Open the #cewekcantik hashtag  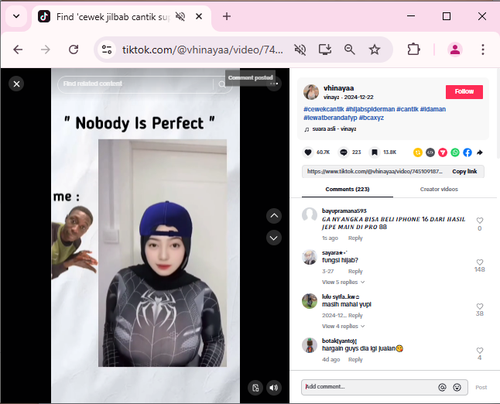coord(323,109)
